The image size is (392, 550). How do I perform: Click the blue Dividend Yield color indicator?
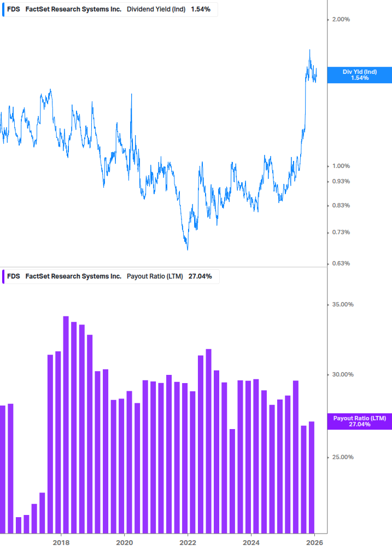pos(2,9)
